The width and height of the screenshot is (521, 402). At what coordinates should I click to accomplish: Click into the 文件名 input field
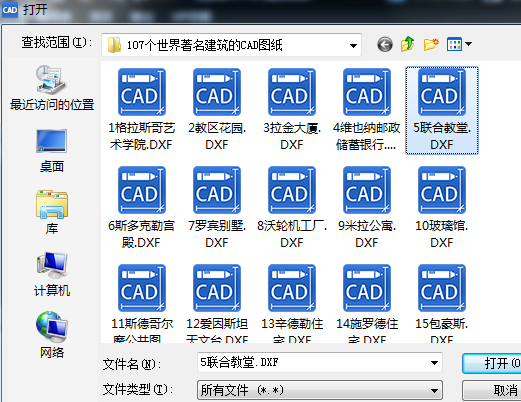pos(320,362)
